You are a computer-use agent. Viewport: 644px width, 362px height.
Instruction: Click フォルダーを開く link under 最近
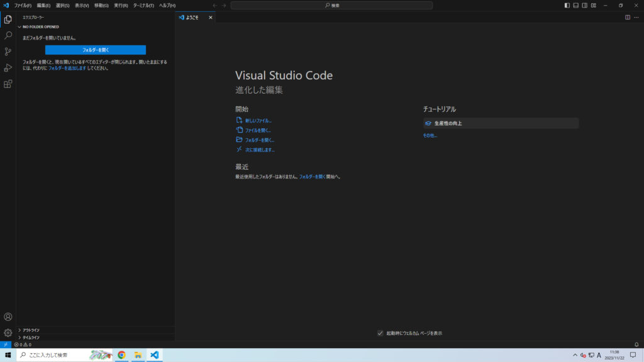(x=312, y=177)
